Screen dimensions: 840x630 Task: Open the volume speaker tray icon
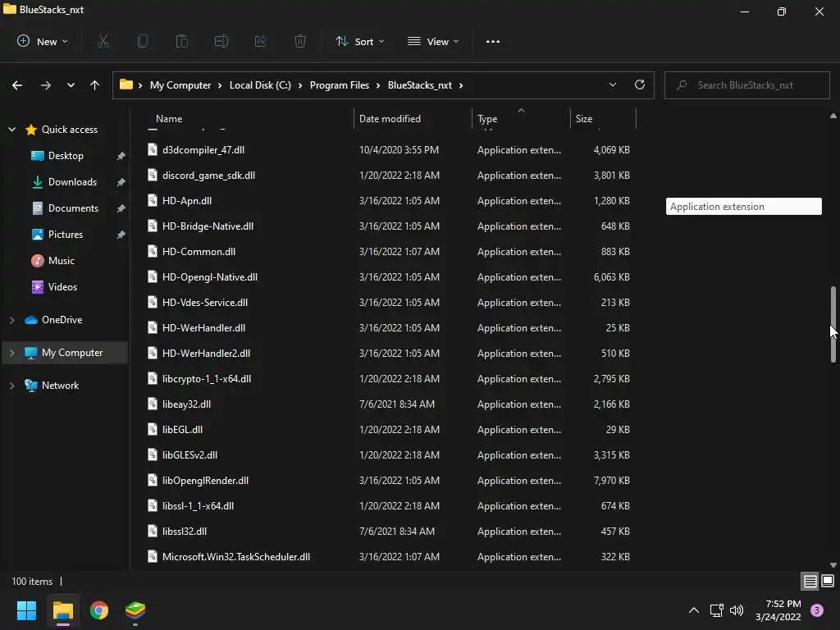737,610
